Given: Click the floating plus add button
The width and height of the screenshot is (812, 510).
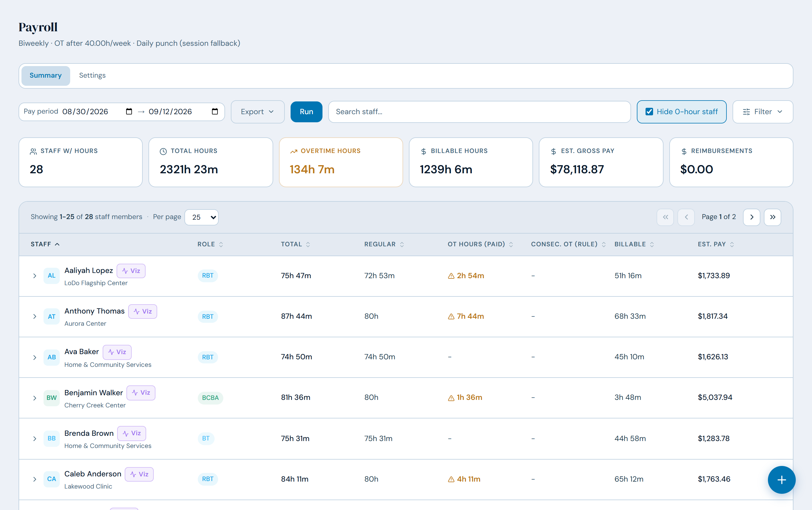Looking at the screenshot, I should [x=781, y=480].
